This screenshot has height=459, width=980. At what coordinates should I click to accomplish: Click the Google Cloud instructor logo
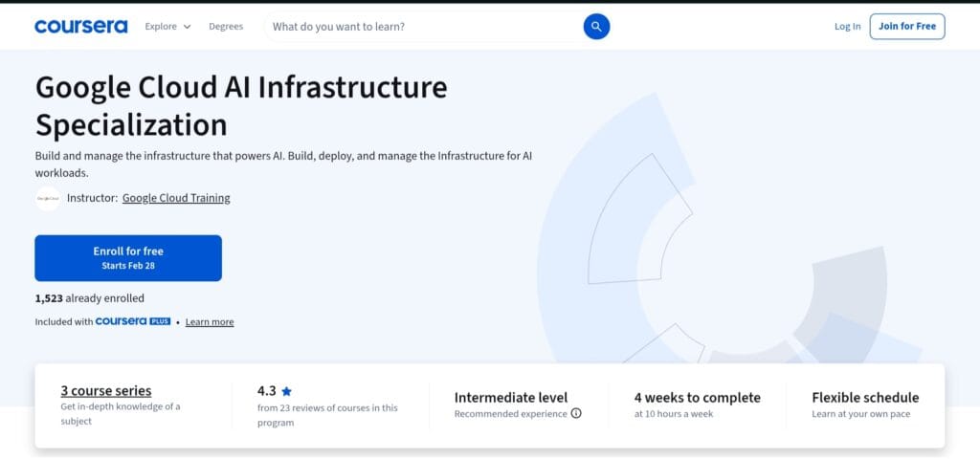pos(48,199)
